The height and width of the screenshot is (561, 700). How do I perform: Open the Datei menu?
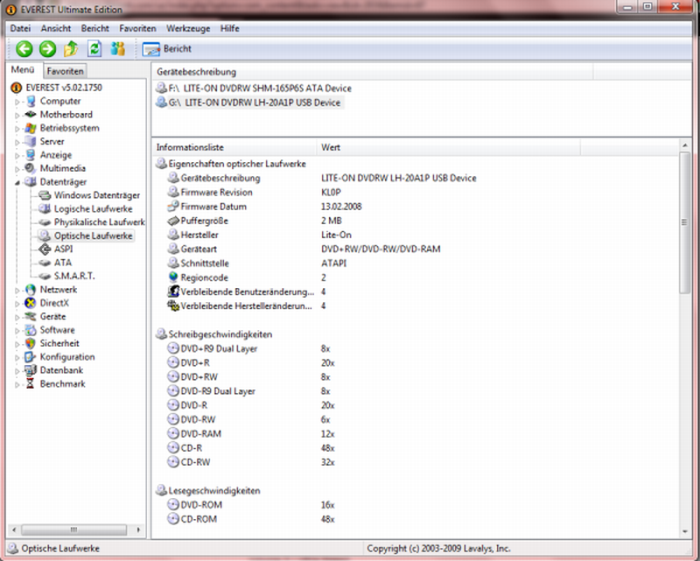[x=21, y=29]
